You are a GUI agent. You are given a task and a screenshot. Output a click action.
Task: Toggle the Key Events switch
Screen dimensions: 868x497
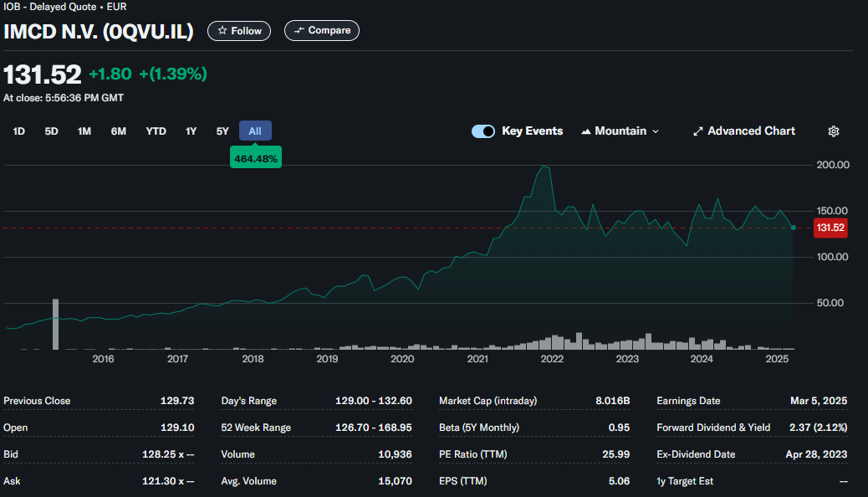(x=483, y=131)
